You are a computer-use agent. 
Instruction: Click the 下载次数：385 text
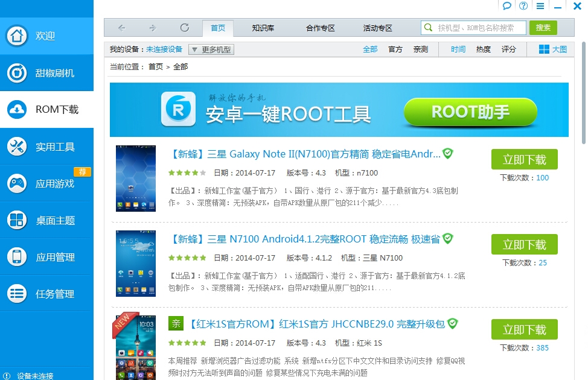click(524, 348)
